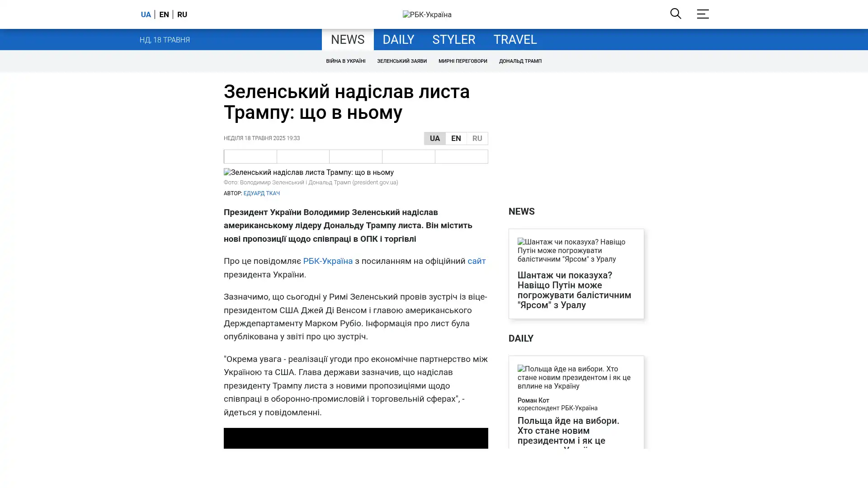Go to the STYLER section
The width and height of the screenshot is (868, 488).
453,40
